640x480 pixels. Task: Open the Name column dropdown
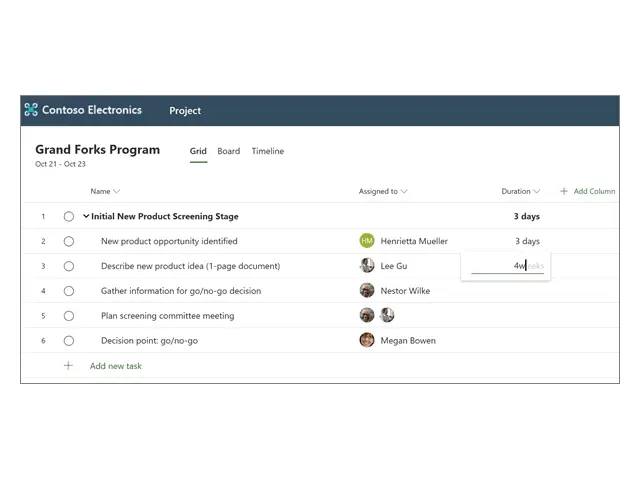pos(117,191)
